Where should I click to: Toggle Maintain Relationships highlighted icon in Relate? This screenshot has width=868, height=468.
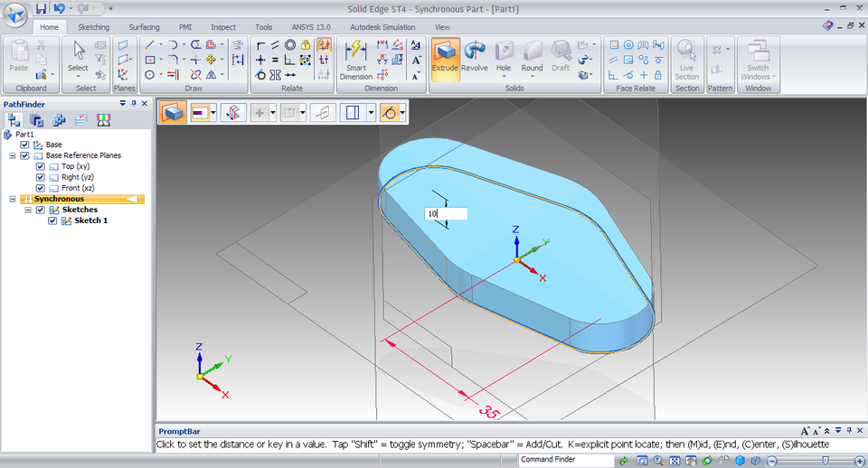tap(324, 45)
